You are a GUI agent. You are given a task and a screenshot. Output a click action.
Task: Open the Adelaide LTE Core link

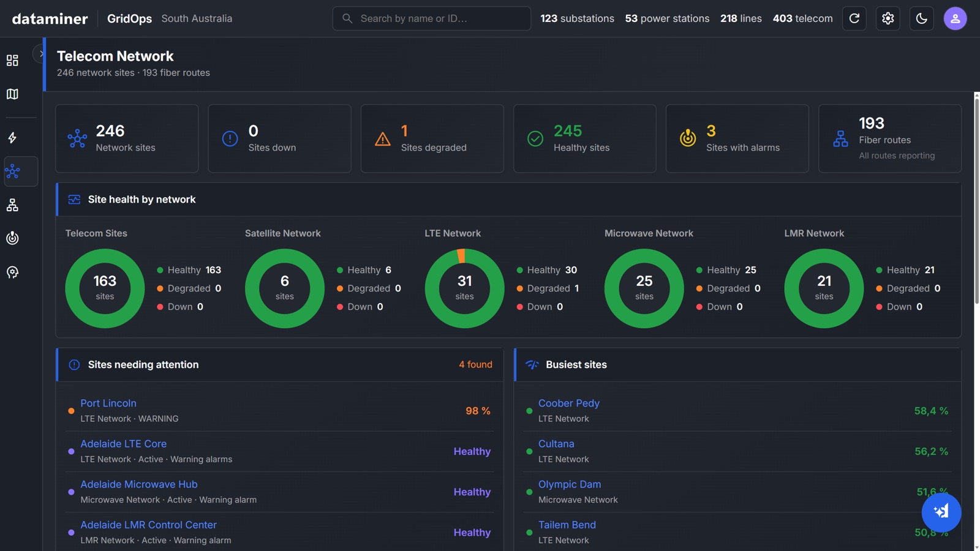click(124, 443)
